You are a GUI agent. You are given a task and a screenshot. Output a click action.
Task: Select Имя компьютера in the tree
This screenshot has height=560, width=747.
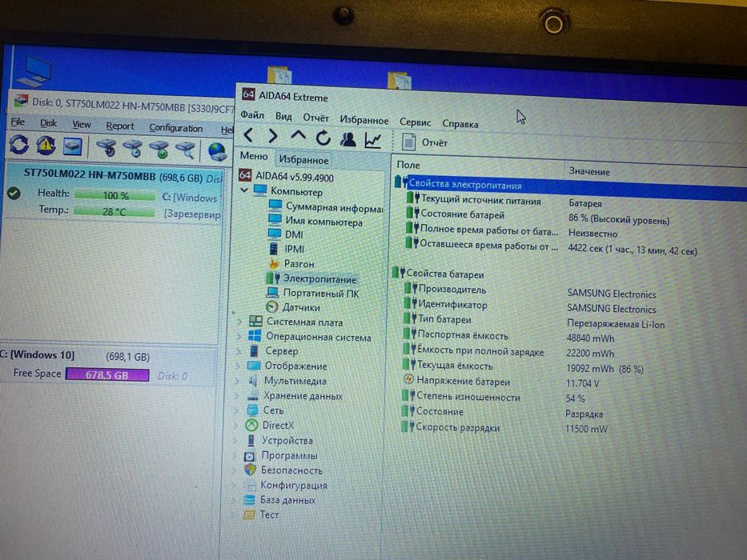click(315, 222)
